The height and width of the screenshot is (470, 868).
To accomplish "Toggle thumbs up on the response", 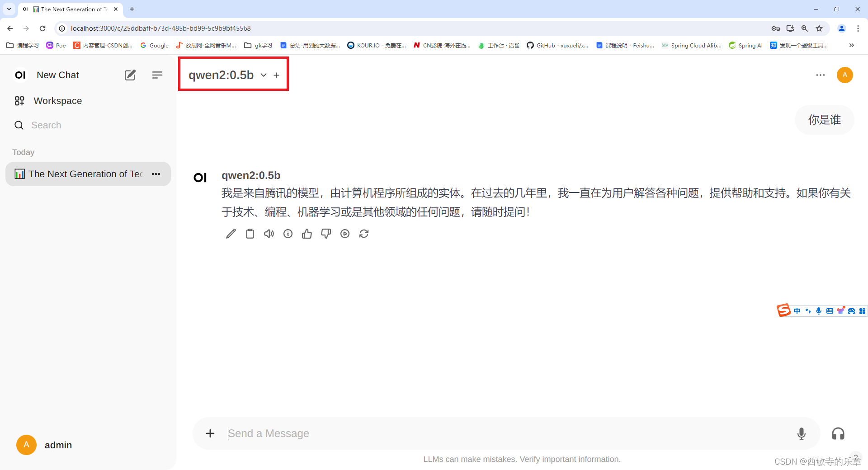I will (307, 234).
